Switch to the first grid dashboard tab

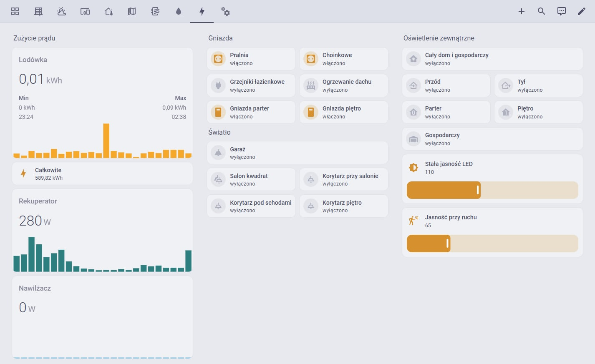pos(15,11)
